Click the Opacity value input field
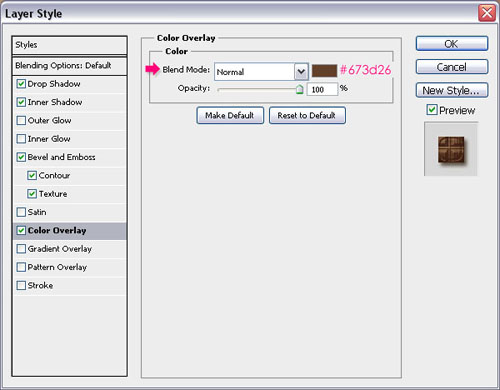The height and width of the screenshot is (390, 500). pos(322,89)
